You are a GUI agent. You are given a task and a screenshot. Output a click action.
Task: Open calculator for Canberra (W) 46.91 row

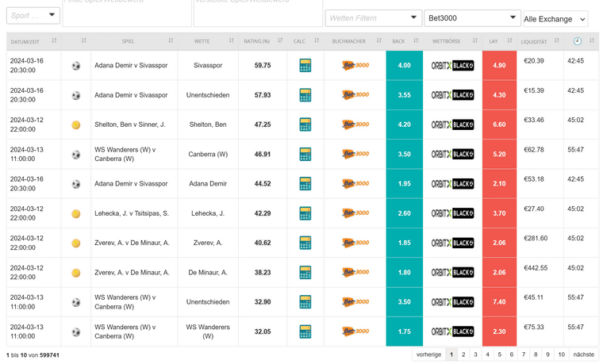[x=305, y=154]
